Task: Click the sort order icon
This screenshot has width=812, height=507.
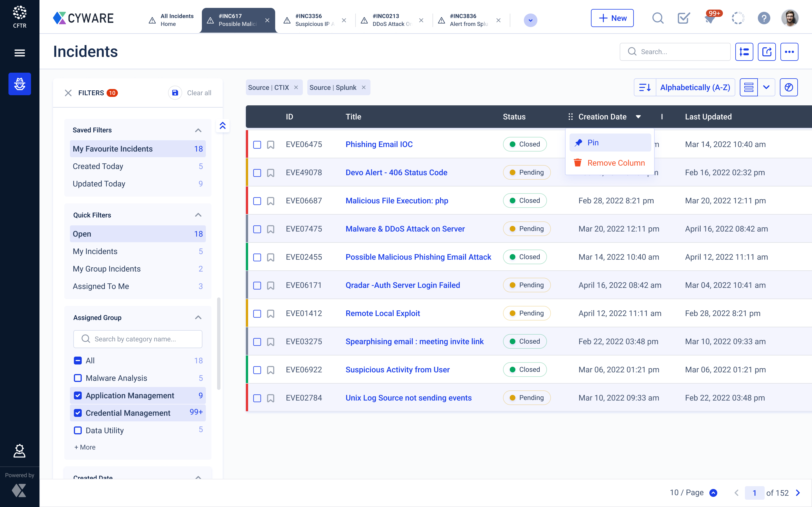Action: point(645,88)
